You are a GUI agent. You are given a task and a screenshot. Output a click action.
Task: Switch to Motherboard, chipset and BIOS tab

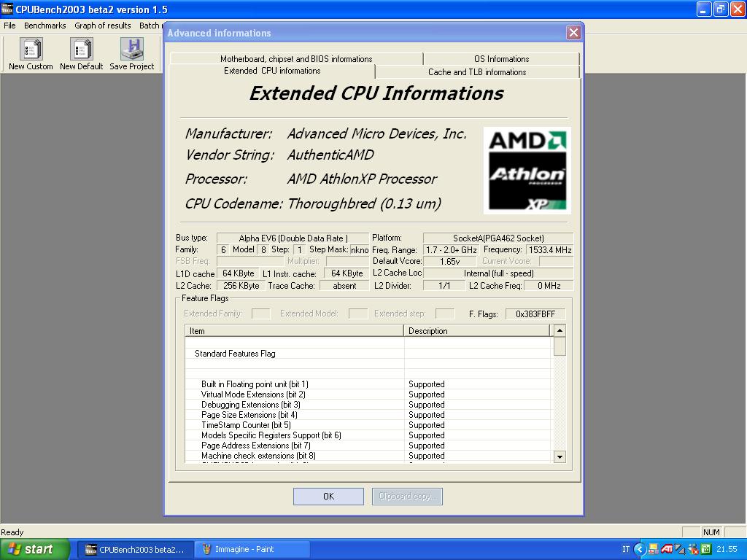pos(296,59)
